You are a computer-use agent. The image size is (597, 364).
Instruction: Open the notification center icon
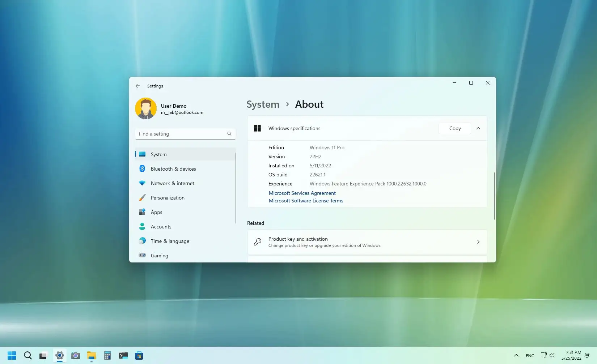tap(587, 355)
